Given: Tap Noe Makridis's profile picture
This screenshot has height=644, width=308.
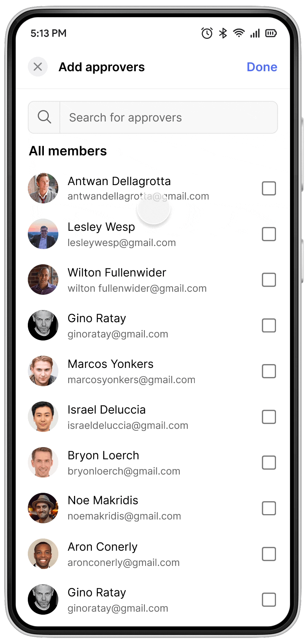Looking at the screenshot, I should 43,508.
